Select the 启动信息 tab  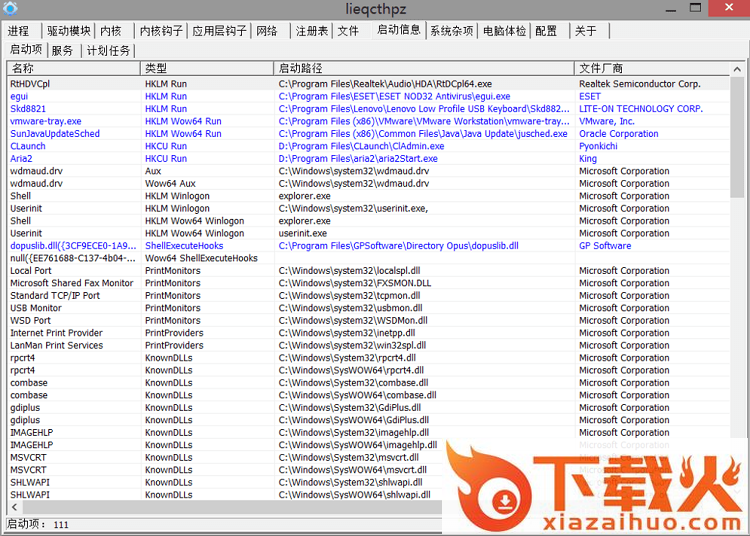(x=398, y=30)
